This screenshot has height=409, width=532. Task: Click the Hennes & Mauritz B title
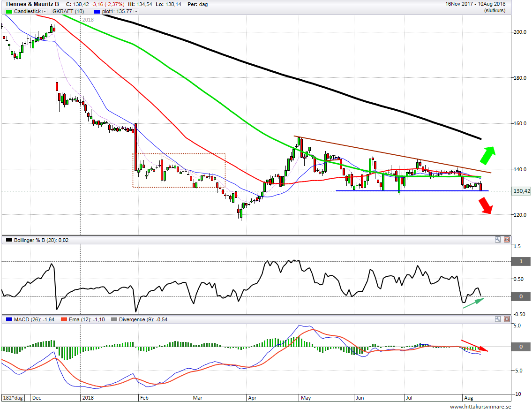point(32,4)
